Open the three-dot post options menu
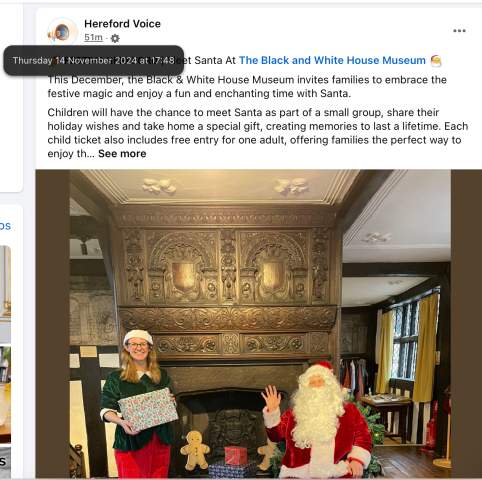482x480 pixels. click(459, 31)
